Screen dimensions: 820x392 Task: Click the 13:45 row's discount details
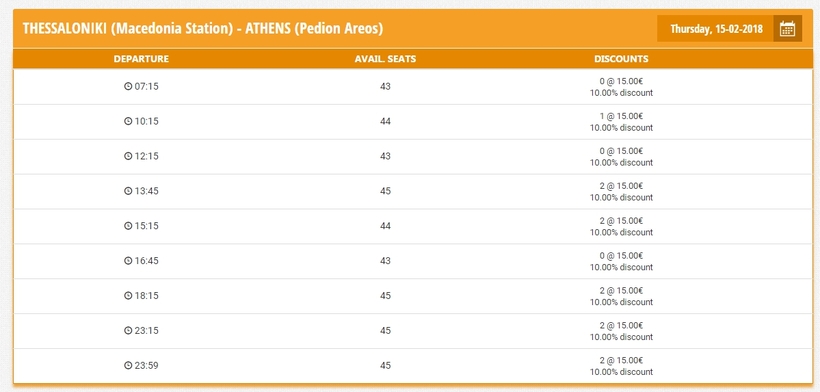[x=621, y=191]
